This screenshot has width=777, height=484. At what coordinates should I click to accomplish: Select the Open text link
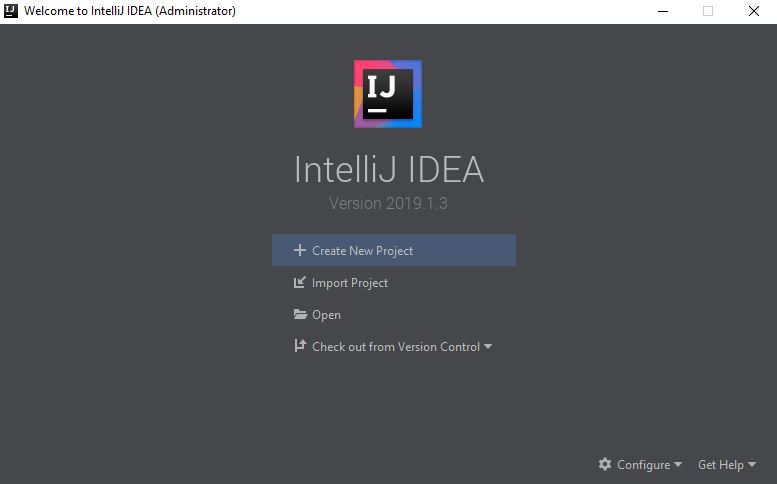(x=326, y=315)
